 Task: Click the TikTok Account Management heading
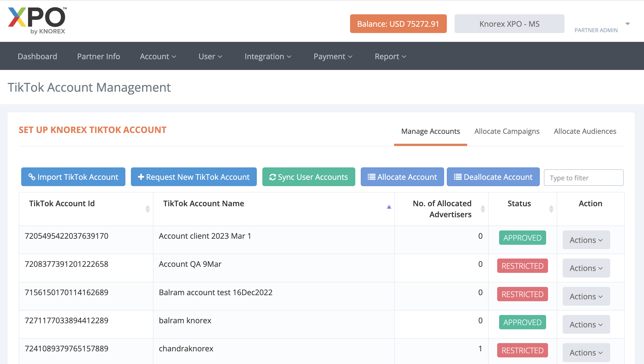pyautogui.click(x=89, y=87)
